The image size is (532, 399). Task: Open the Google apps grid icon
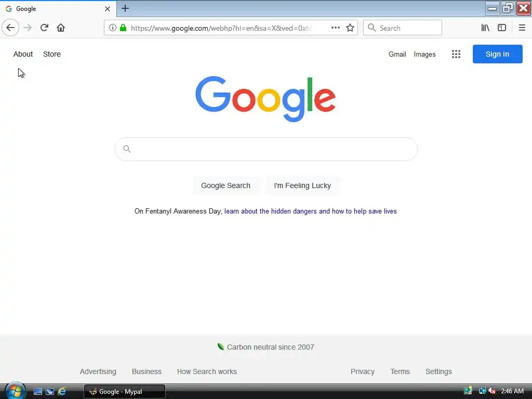pyautogui.click(x=456, y=54)
